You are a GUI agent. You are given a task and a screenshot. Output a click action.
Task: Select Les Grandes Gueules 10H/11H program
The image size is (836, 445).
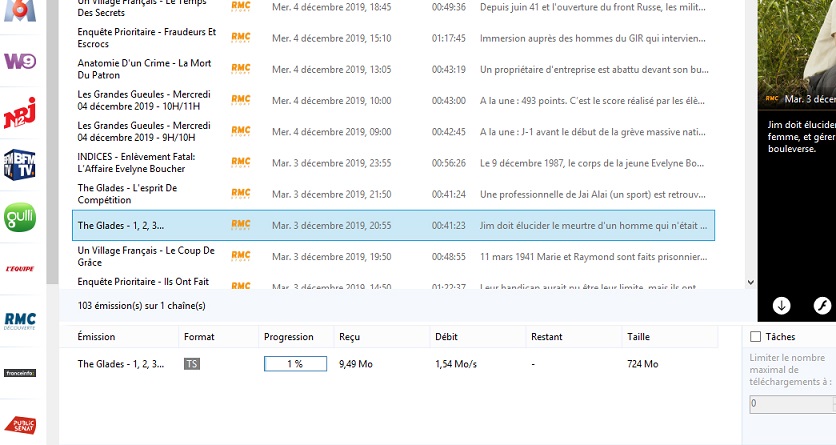(x=393, y=100)
